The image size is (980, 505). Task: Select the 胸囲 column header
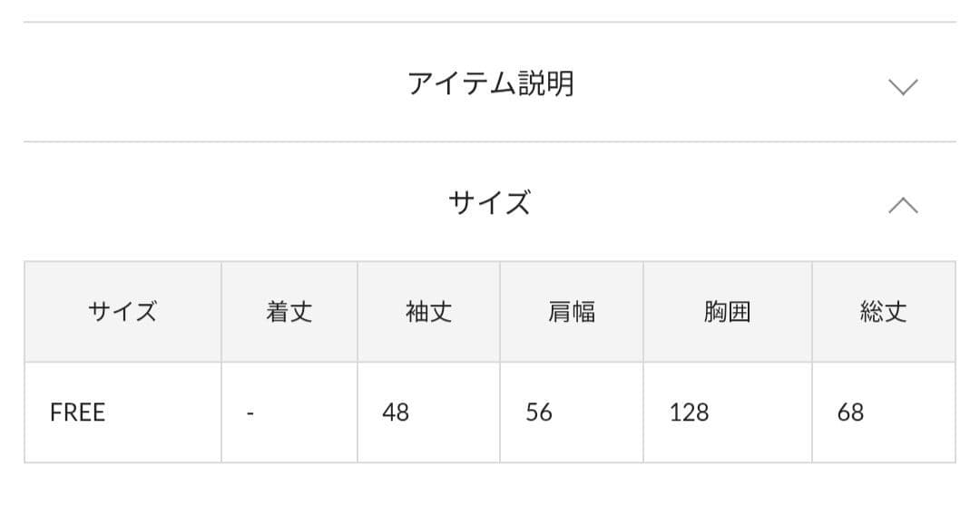click(728, 312)
